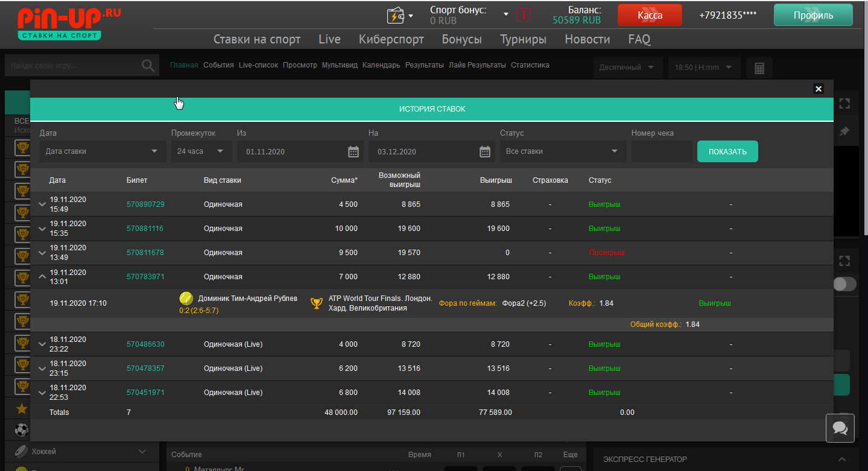Go to Киберспорт menu section

click(x=391, y=39)
